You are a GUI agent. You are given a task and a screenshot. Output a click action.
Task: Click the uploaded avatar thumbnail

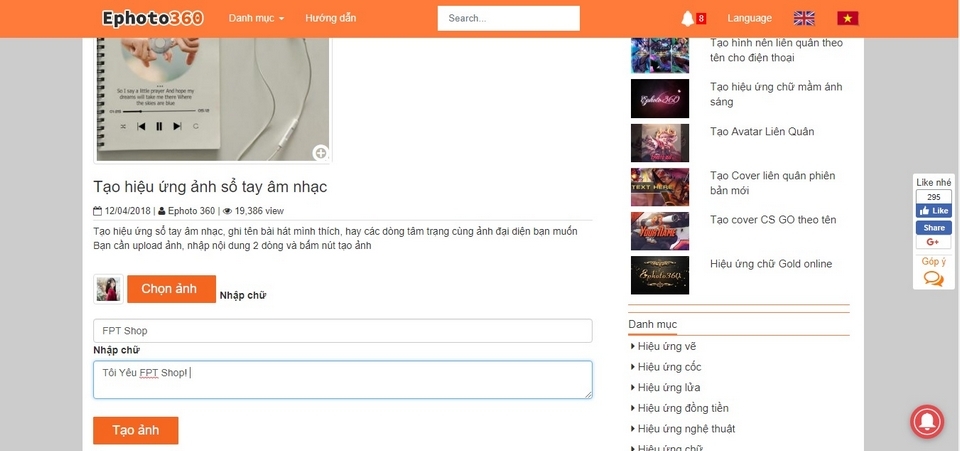(108, 289)
